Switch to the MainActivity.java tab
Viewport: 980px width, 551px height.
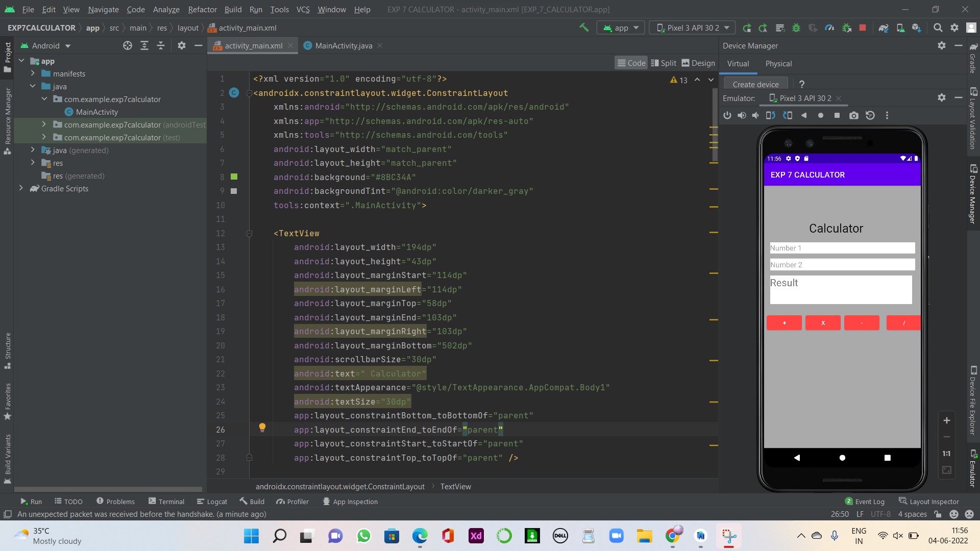tap(344, 45)
